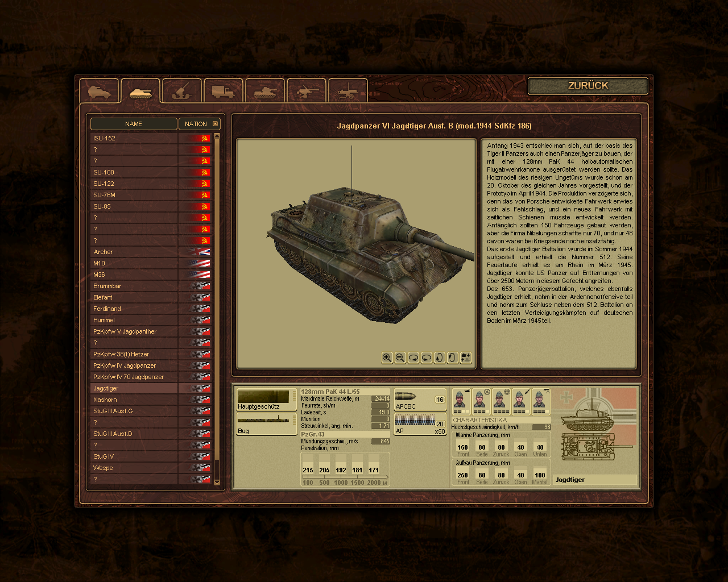The height and width of the screenshot is (582, 728).
Task: Select PzKpfw V Jagdpanther in the list
Action: (125, 331)
